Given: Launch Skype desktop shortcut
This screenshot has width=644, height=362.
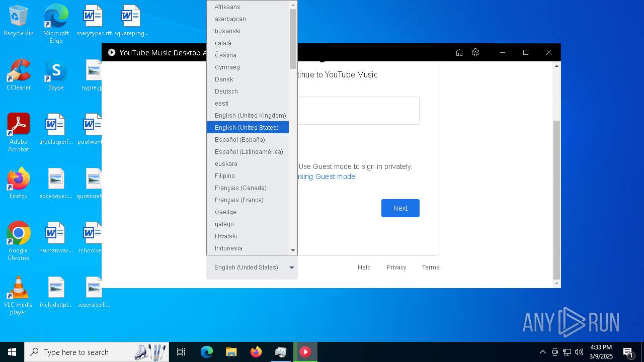Looking at the screenshot, I should click(x=56, y=75).
